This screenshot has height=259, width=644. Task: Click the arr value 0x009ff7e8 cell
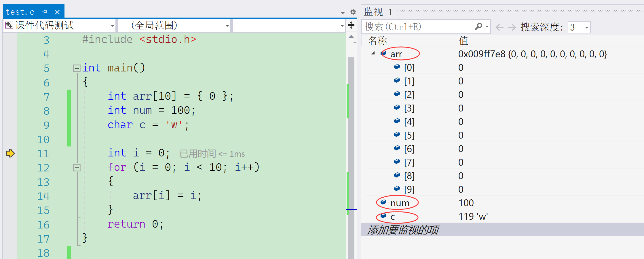pos(533,54)
